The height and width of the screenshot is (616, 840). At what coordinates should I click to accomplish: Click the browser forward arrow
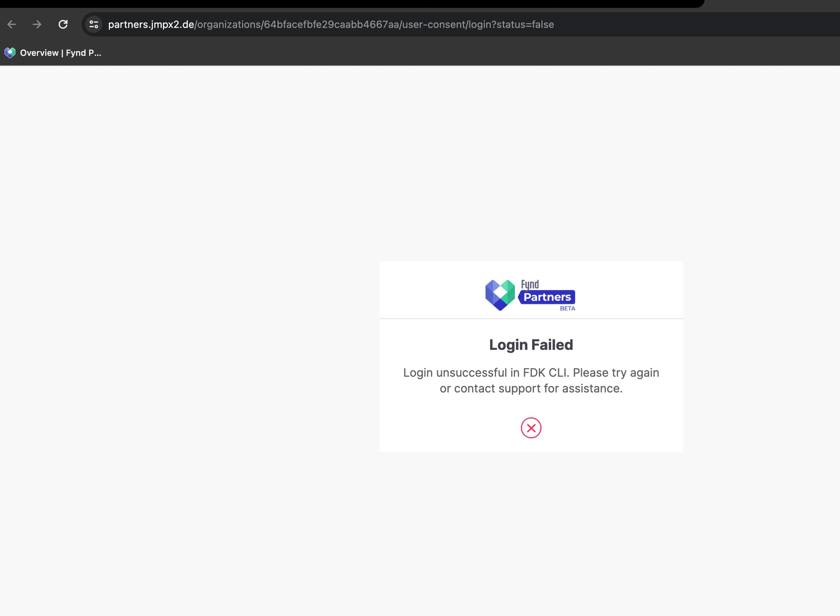(37, 24)
